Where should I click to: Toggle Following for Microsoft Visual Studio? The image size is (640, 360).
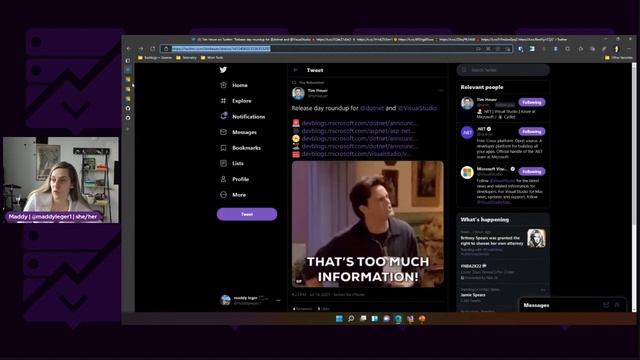532,171
